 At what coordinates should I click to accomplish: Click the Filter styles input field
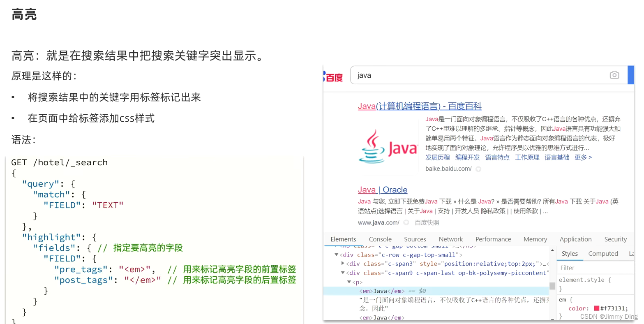pos(596,268)
